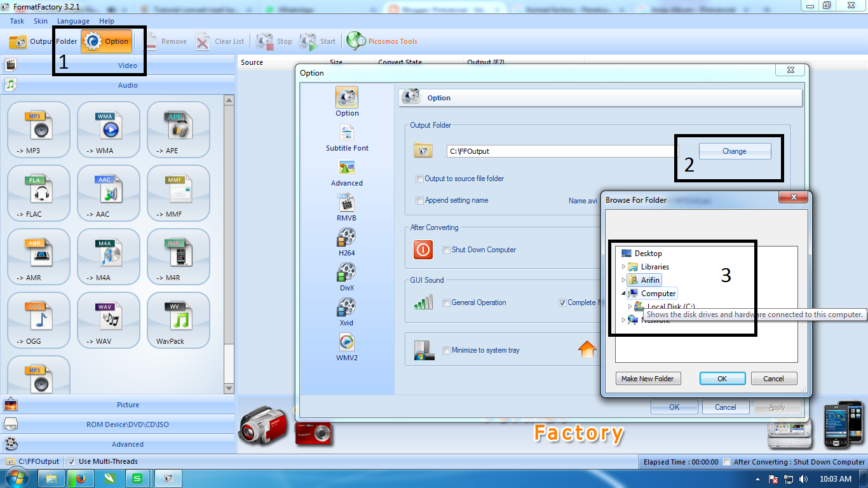Open Advanced settings in Option sidebar
868x488 pixels.
347,173
